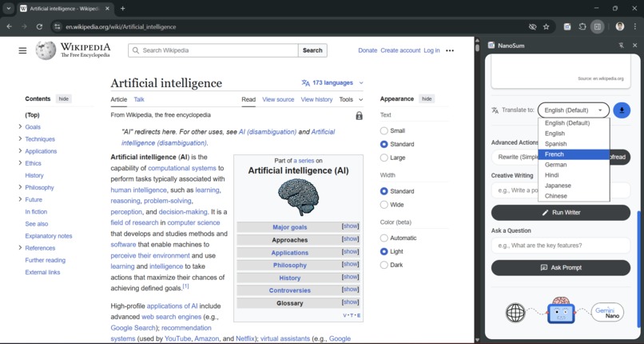
Task: Click the Gemini Nano badge
Action: click(x=607, y=312)
